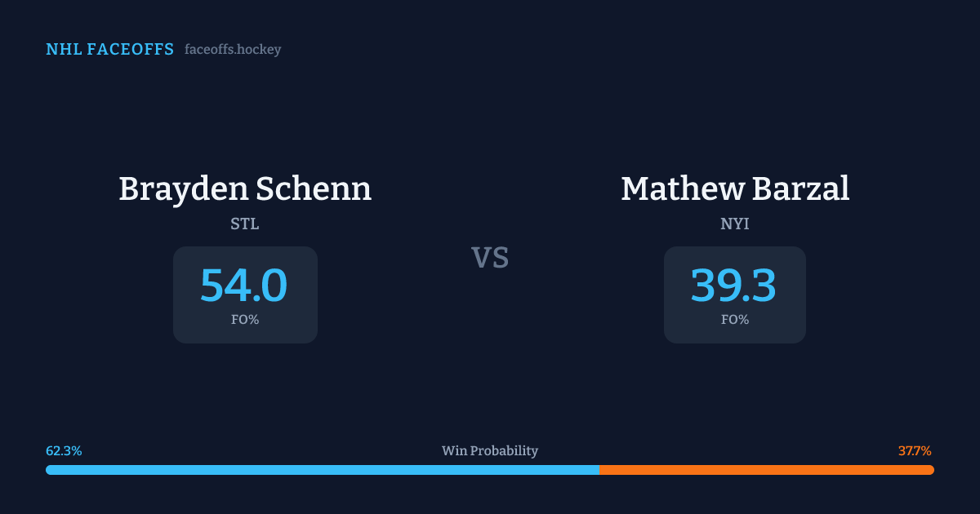This screenshot has height=514, width=980.
Task: Click the surname Barzal
Action: point(800,189)
